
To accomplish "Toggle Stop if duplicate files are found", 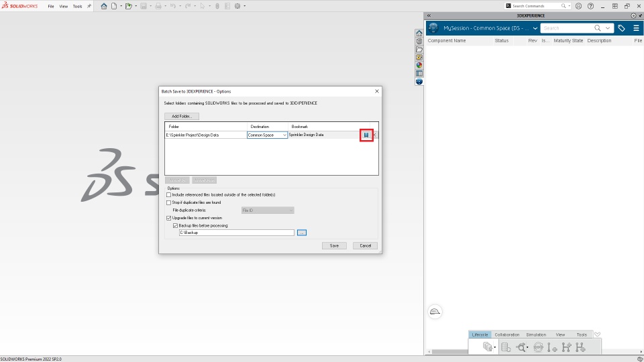I will (x=169, y=202).
